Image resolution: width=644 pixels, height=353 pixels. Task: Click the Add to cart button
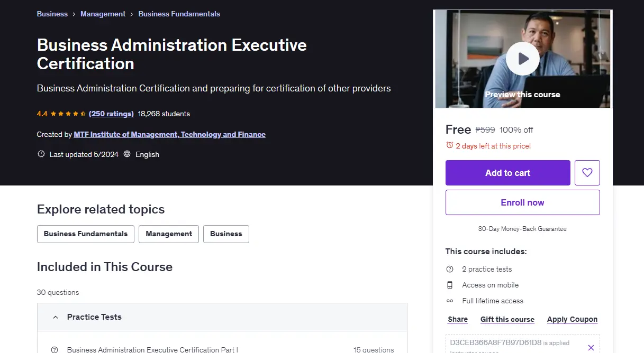click(508, 173)
